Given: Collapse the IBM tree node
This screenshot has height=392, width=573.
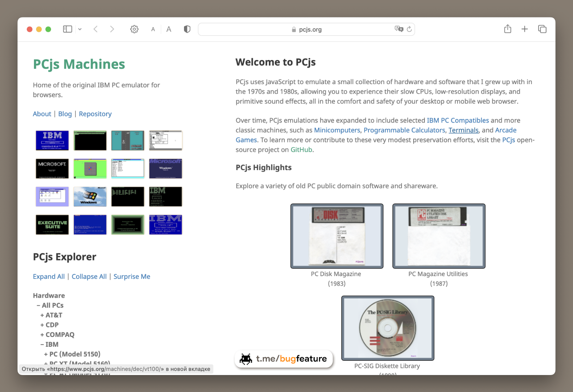Looking at the screenshot, I should (49, 345).
